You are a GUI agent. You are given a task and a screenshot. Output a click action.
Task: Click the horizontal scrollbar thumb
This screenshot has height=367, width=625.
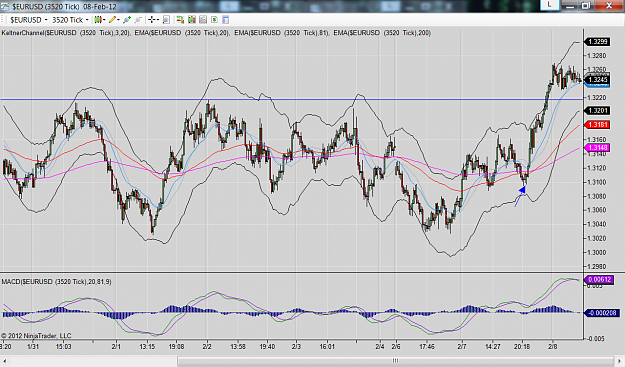tap(395, 361)
